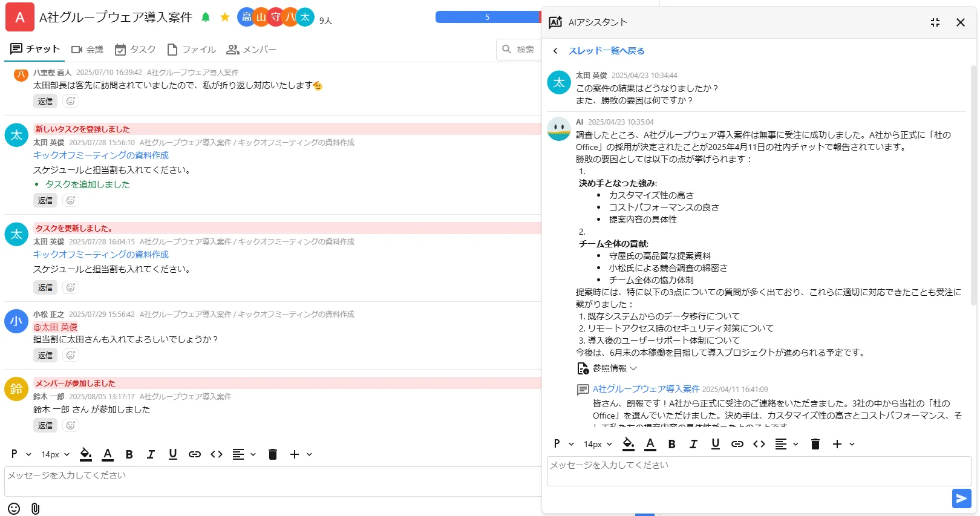Insert a link in AI editor
Image resolution: width=980 pixels, height=516 pixels.
click(737, 444)
